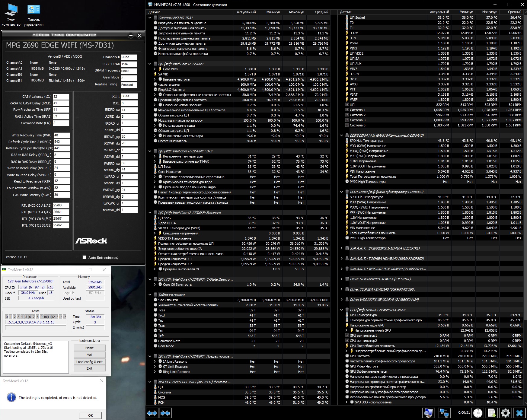Collapse the 'DDR5 DIMM [#3]' sensor group
This screenshot has height=420, width=527.
pyautogui.click(x=341, y=192)
